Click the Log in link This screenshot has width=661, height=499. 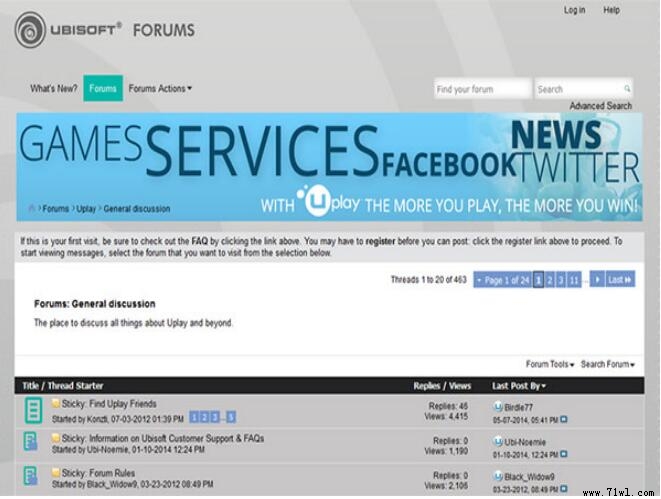tap(575, 10)
